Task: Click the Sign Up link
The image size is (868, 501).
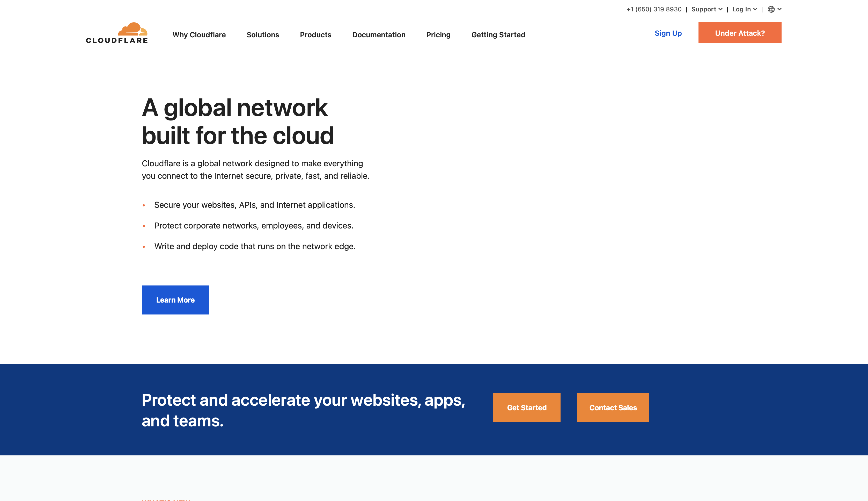Action: click(x=668, y=33)
